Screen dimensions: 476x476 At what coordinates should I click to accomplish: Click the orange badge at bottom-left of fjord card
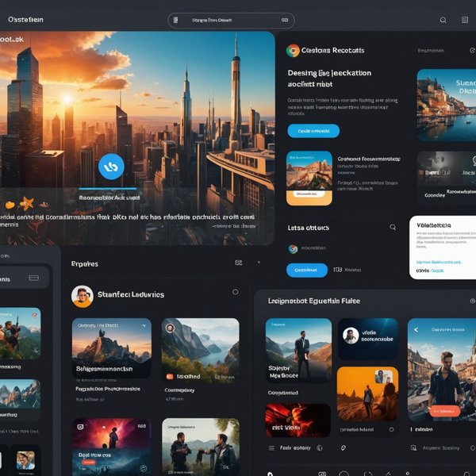click(170, 377)
